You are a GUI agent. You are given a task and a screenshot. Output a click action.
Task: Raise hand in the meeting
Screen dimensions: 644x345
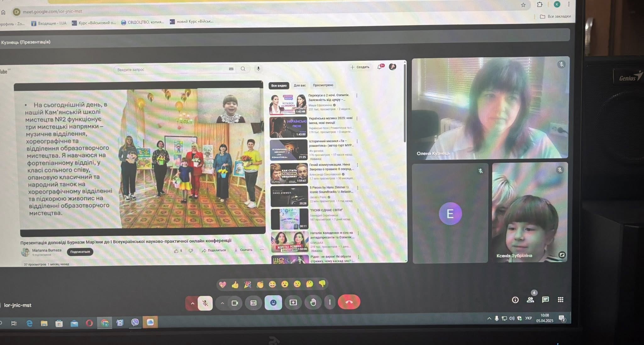313,303
